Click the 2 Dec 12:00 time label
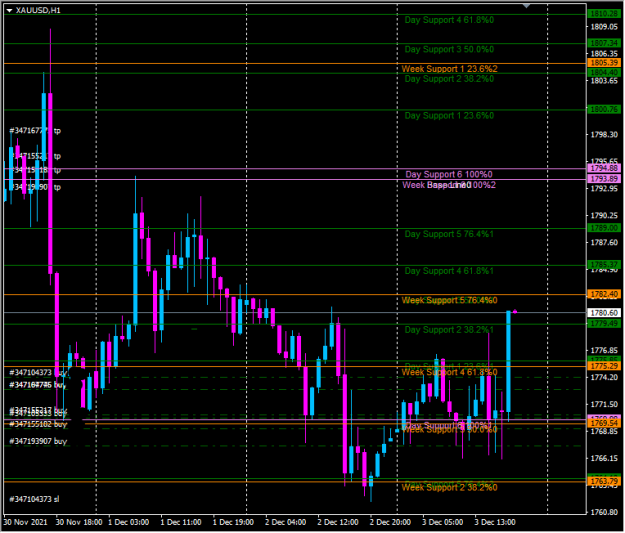This screenshot has height=533, width=625. 338,522
